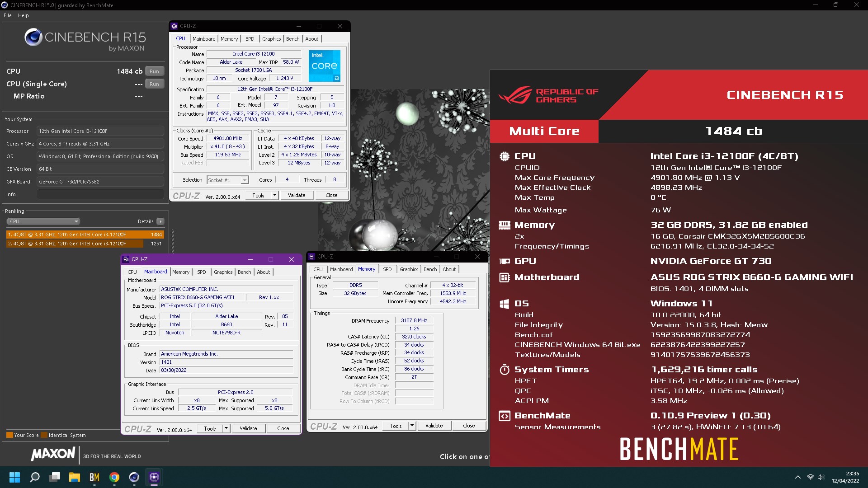The width and height of the screenshot is (868, 488).
Task: Open Google Chrome from taskbar
Action: pyautogui.click(x=114, y=477)
